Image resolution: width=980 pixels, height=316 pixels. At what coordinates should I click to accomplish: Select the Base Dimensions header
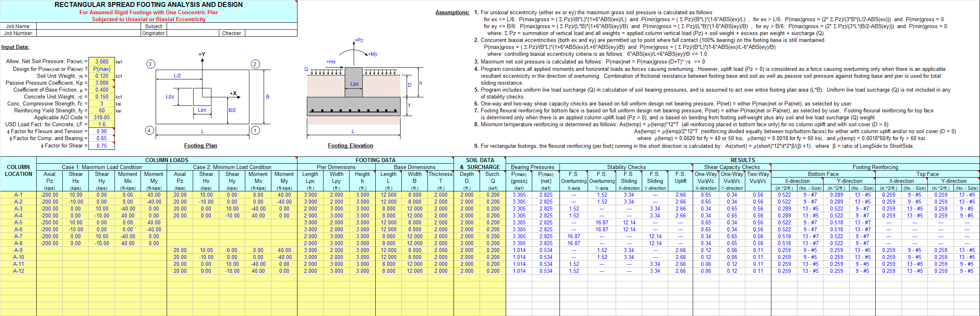[414, 167]
